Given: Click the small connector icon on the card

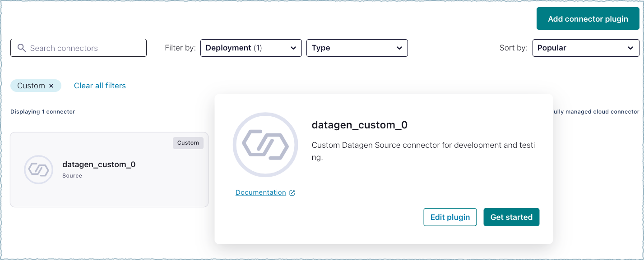Looking at the screenshot, I should (38, 169).
